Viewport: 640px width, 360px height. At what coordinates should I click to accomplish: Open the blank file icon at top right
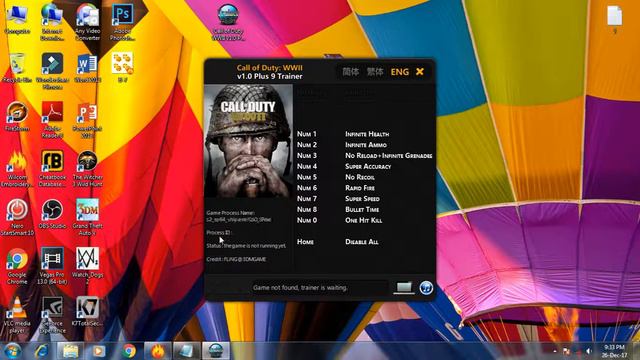614,18
